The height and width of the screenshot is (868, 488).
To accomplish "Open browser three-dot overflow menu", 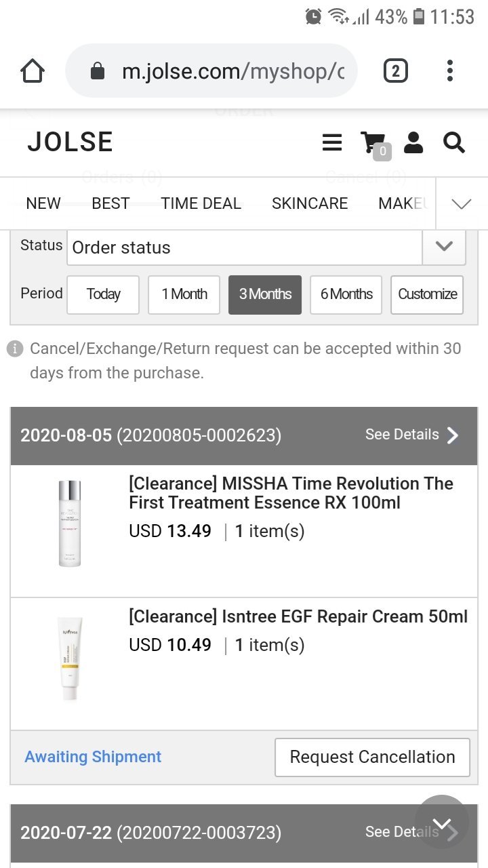I will click(450, 71).
